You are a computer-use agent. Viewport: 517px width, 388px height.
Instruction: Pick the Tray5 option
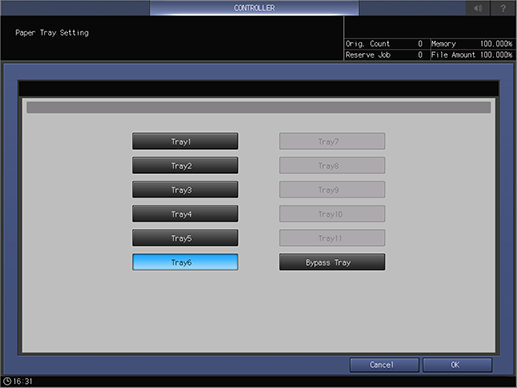click(185, 238)
